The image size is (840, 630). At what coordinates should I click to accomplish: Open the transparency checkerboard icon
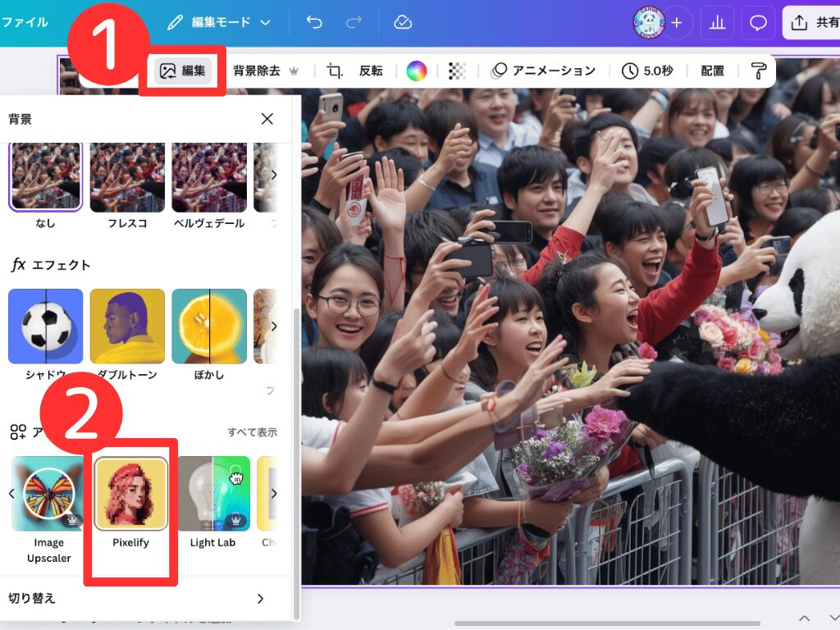coord(459,71)
